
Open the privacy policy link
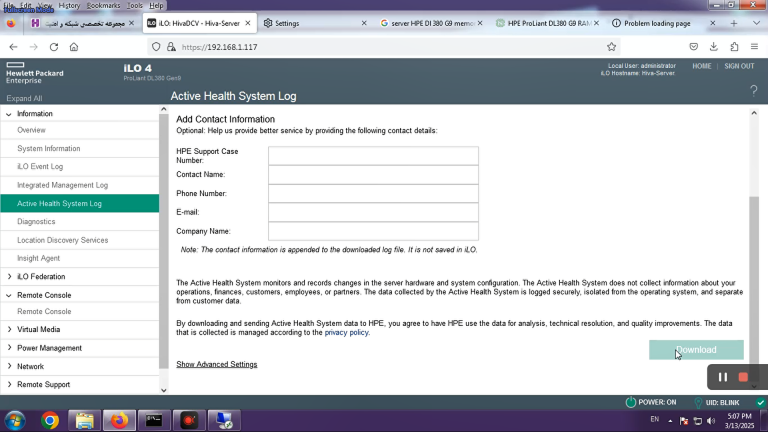(346, 333)
